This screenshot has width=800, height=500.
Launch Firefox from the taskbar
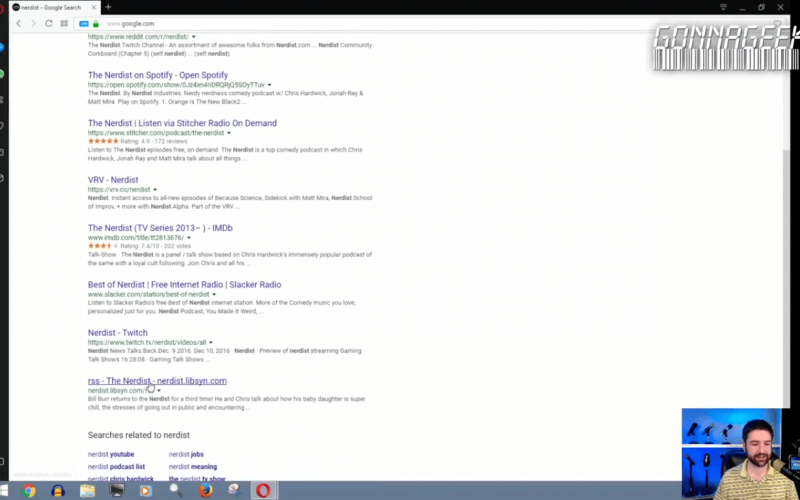coord(205,491)
